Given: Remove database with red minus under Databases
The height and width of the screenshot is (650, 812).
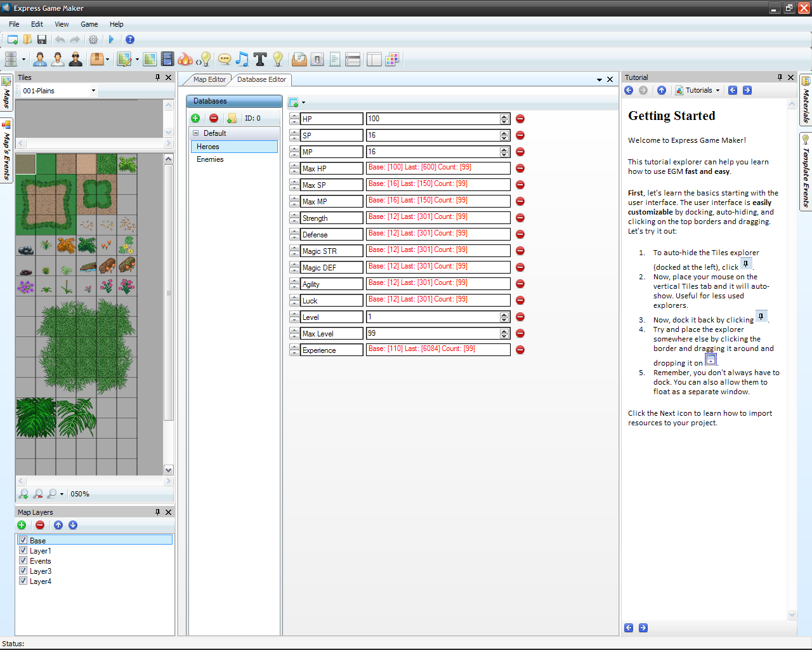Looking at the screenshot, I should 214,118.
